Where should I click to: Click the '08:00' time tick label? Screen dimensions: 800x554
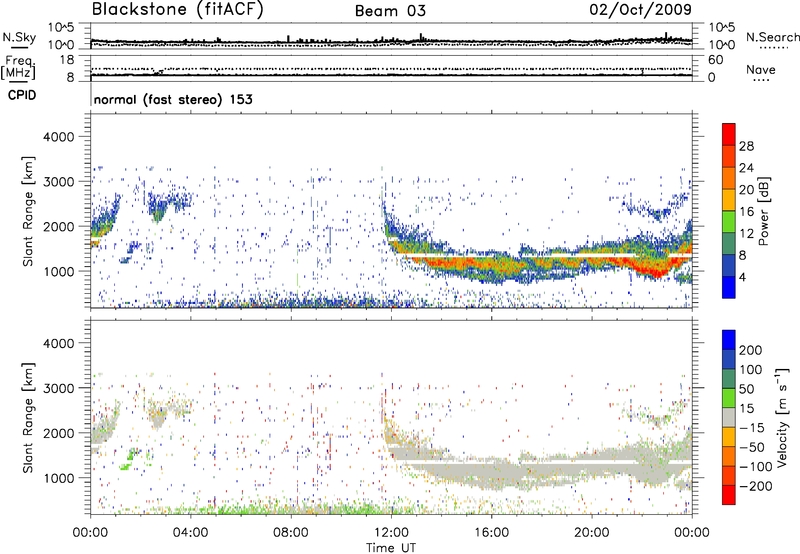click(x=290, y=533)
